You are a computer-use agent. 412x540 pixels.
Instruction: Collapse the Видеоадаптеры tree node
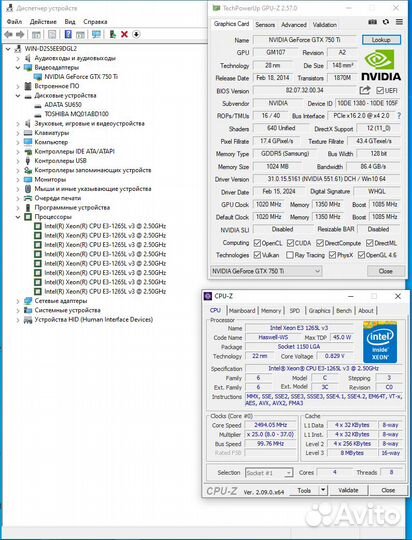coord(18,68)
